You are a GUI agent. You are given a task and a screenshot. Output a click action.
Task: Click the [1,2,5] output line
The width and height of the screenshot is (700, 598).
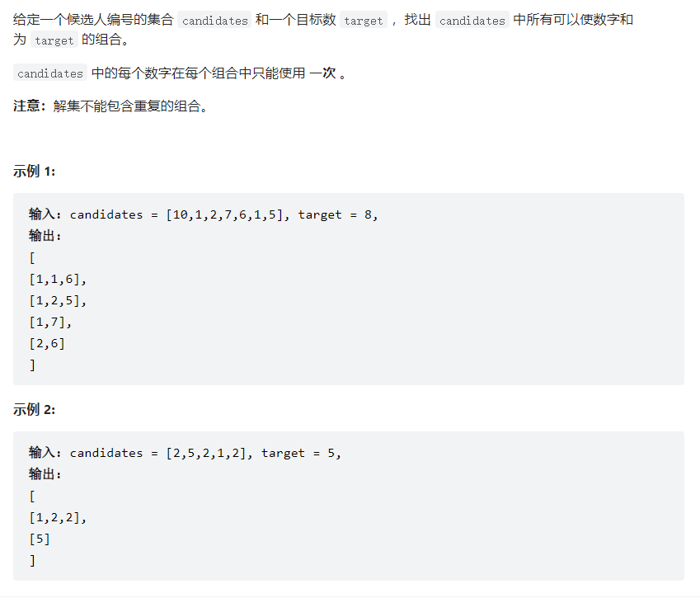point(58,301)
